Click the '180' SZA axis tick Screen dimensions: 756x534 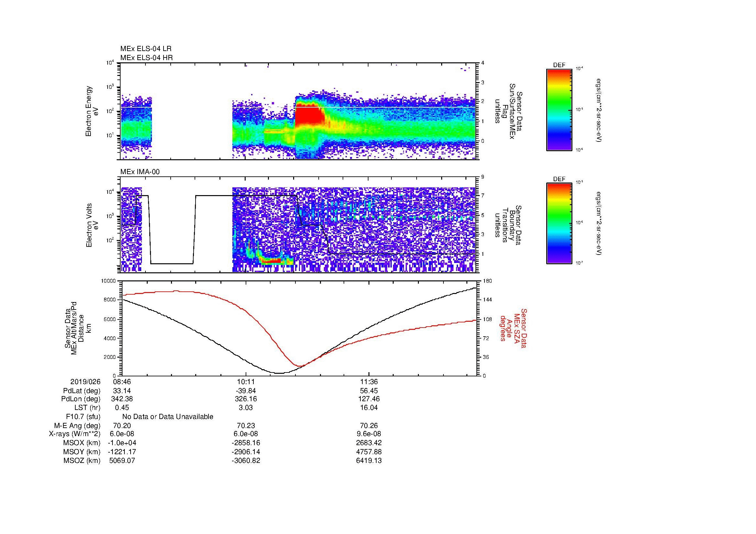(x=487, y=281)
